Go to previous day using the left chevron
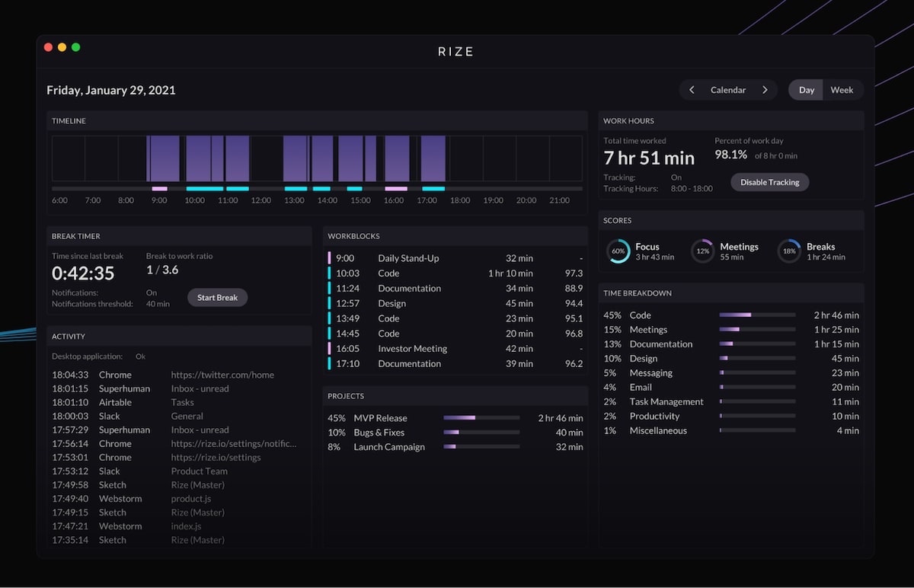This screenshot has height=588, width=914. click(x=692, y=89)
